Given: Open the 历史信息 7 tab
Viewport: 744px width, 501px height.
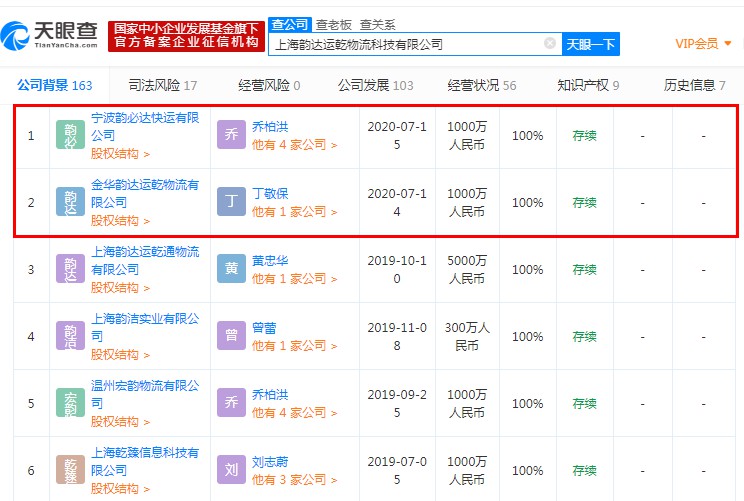Looking at the screenshot, I should point(694,85).
